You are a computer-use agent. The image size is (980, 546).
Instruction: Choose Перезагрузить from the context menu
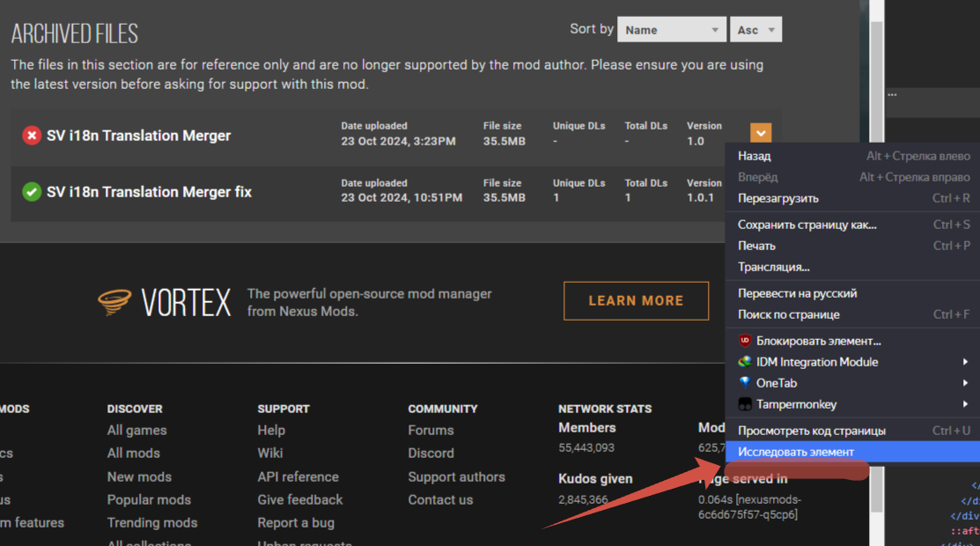tap(778, 198)
